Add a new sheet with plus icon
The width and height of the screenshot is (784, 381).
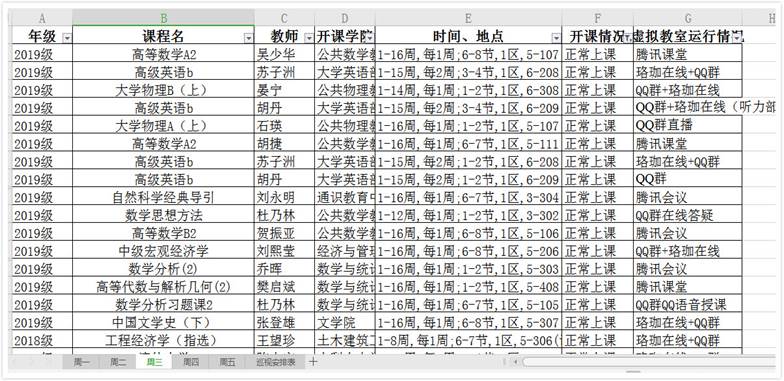(313, 362)
